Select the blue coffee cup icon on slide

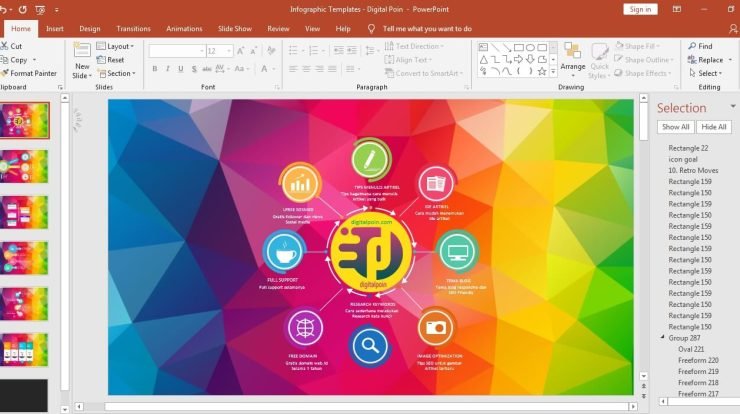pos(285,252)
